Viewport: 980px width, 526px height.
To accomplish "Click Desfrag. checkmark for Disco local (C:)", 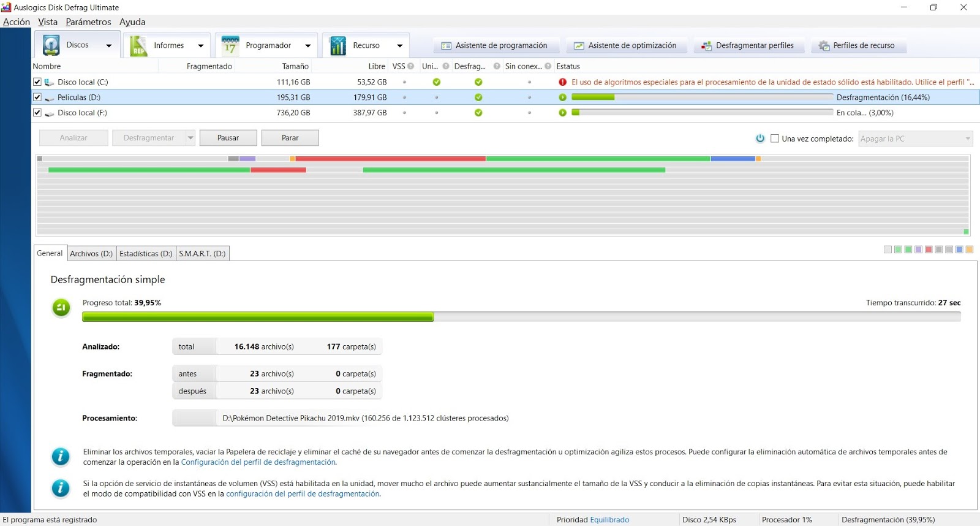I will [478, 82].
